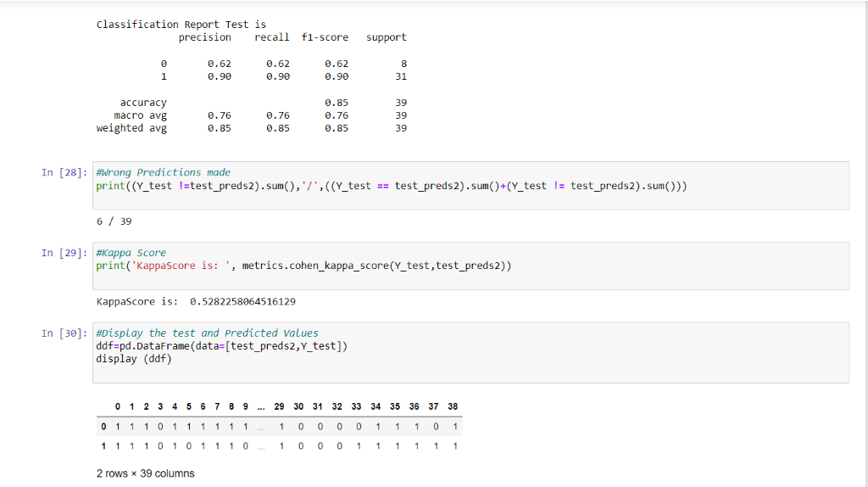Click '#Display the test and Predicted Values' comment
The width and height of the screenshot is (868, 487).
tap(207, 333)
